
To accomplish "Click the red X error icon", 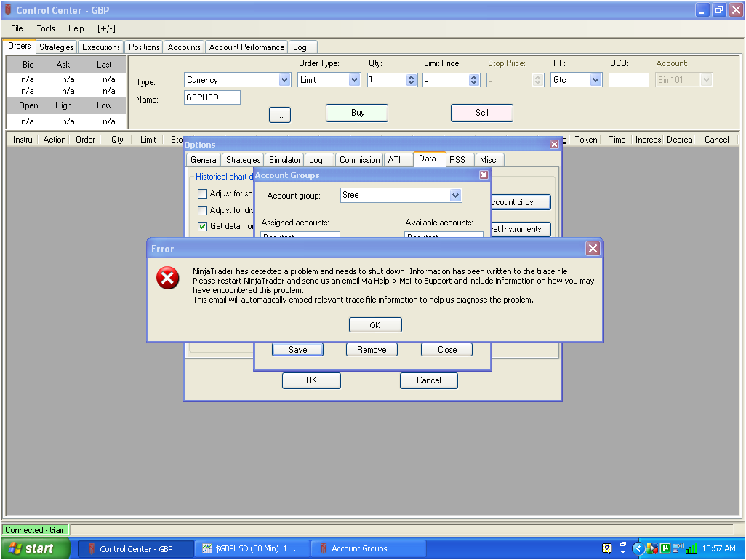I will coord(168,278).
